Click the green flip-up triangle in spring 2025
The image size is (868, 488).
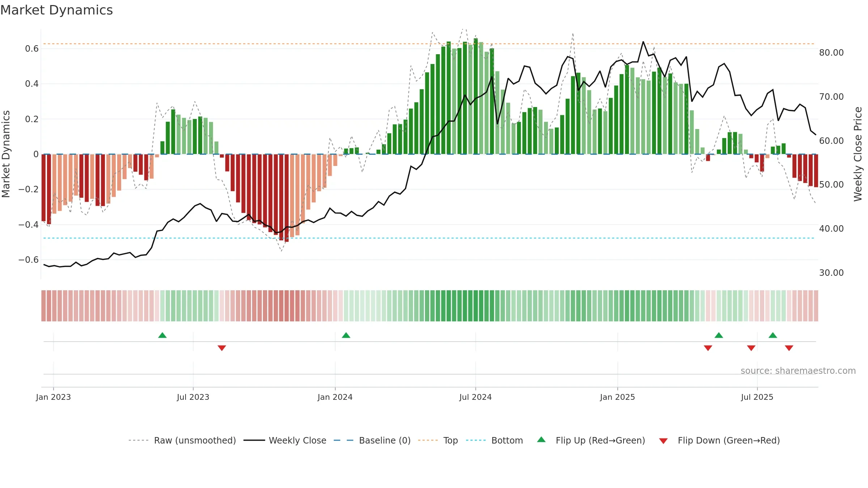pos(719,335)
